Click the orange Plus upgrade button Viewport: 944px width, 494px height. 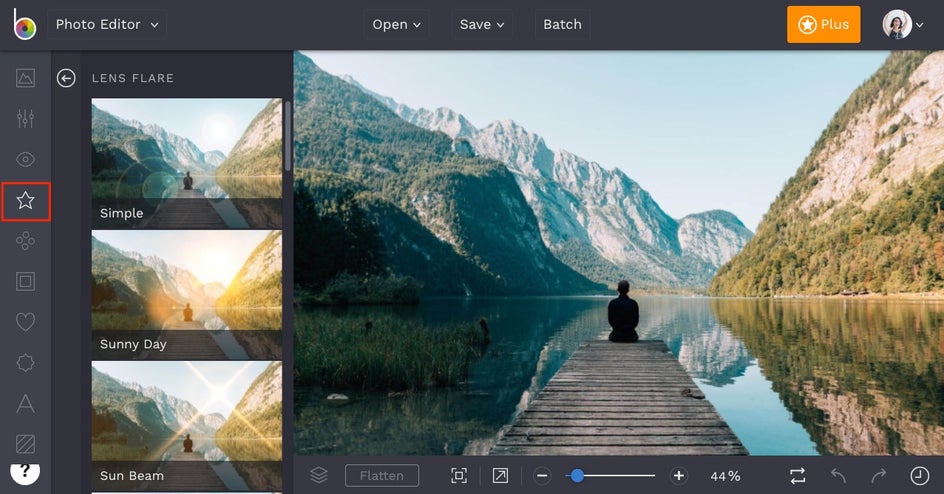(824, 25)
